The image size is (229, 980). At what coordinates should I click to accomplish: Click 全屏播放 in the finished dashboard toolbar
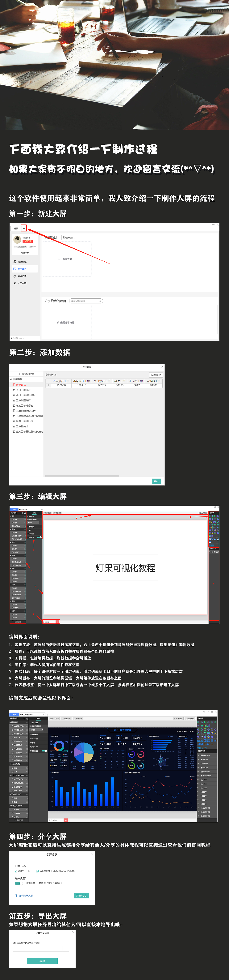(190, 719)
